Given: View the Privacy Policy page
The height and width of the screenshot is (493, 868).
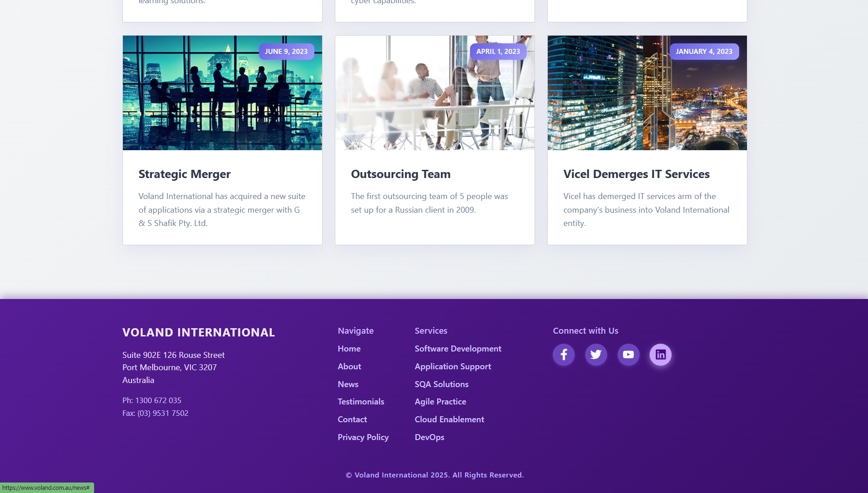Looking at the screenshot, I should 363,437.
